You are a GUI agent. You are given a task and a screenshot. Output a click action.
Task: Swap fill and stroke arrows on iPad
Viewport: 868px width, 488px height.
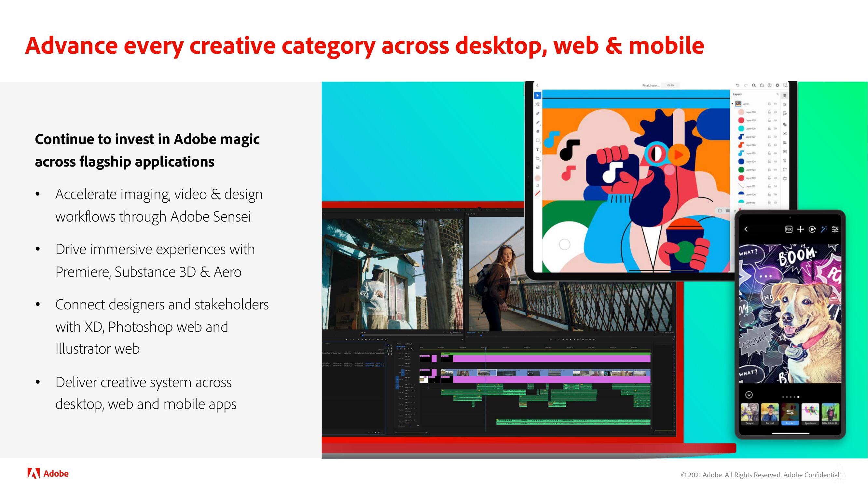coord(538,185)
